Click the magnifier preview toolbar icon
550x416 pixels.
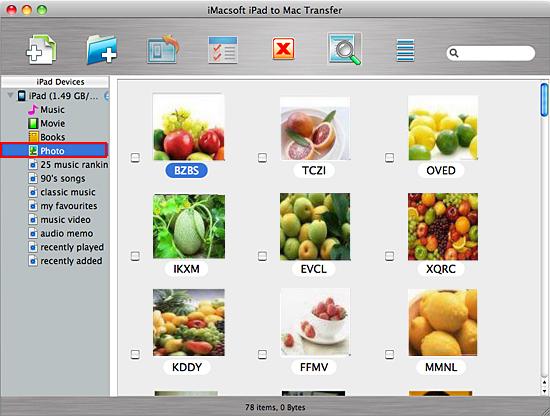click(x=344, y=49)
